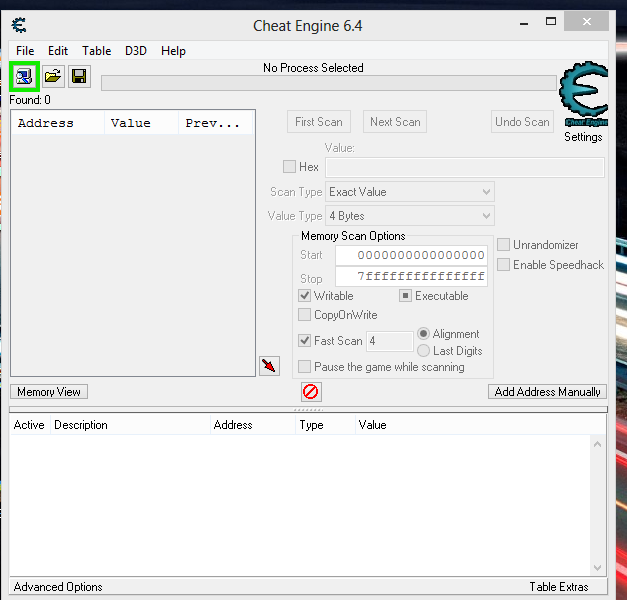Minimize the Cheat Engine window

524,22
